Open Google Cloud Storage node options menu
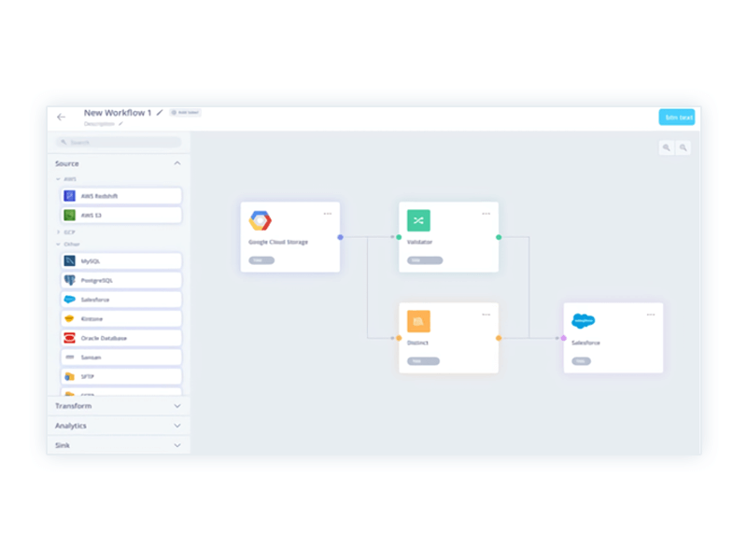The height and width of the screenshot is (560, 747). pyautogui.click(x=328, y=214)
